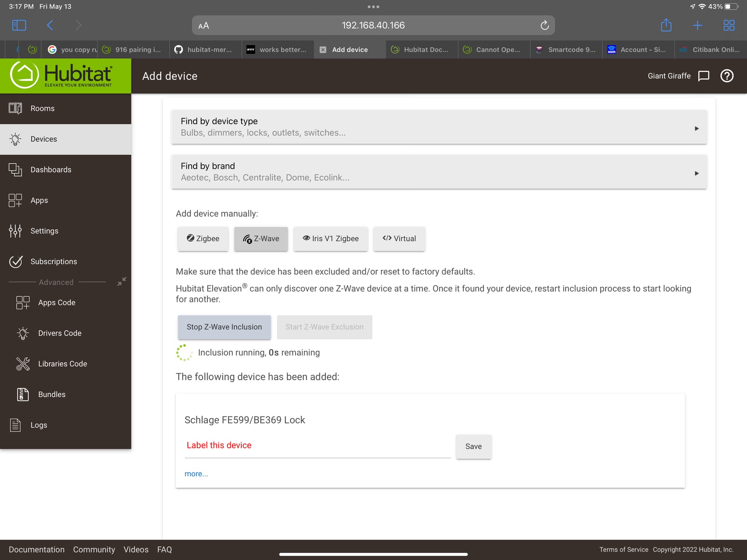747x560 pixels.
Task: Switch to the works better... tab
Action: (278, 49)
